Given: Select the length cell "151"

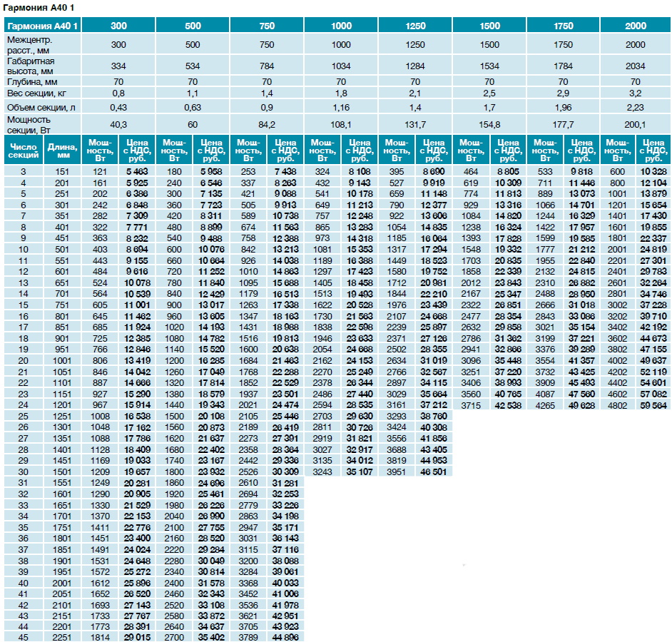Looking at the screenshot, I should point(62,171).
